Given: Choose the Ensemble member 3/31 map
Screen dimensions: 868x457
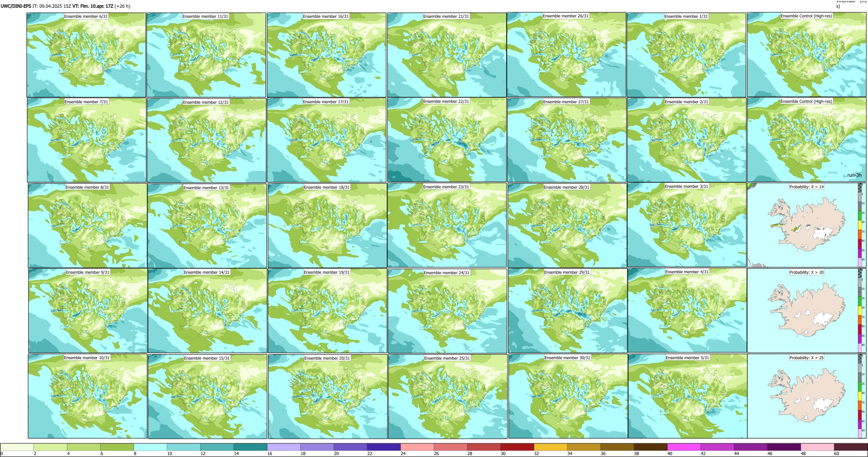Looking at the screenshot, I should click(687, 225).
